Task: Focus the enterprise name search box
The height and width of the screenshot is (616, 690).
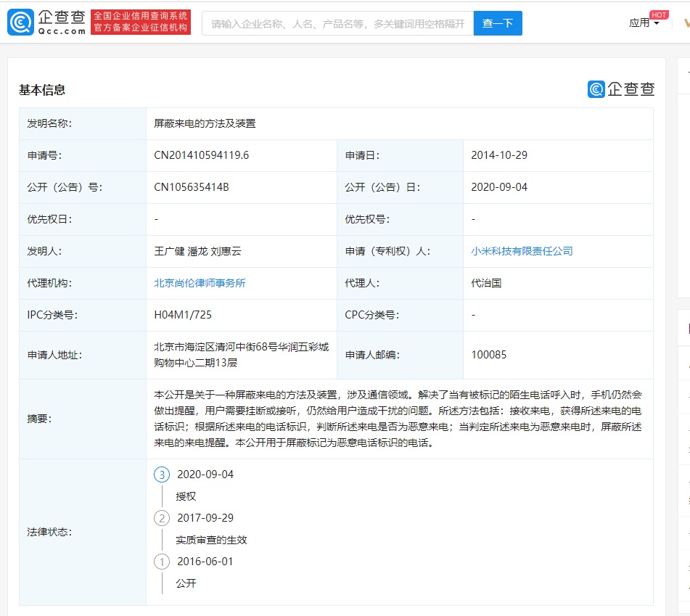Action: click(x=337, y=23)
